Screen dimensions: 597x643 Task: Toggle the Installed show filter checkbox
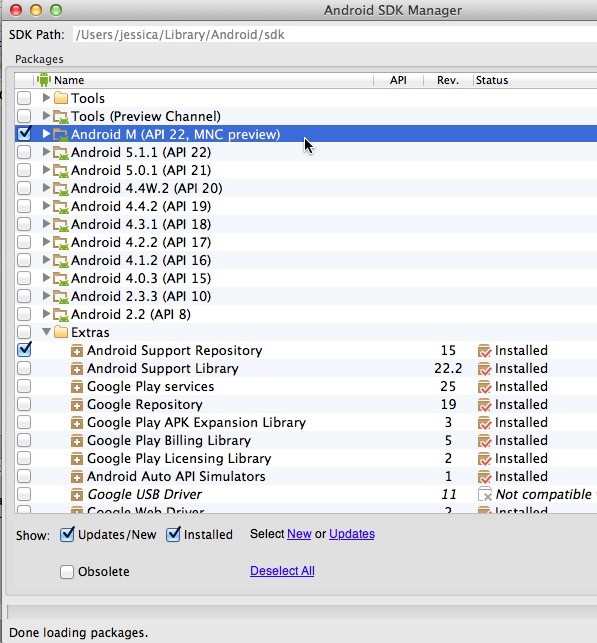[x=173, y=534]
